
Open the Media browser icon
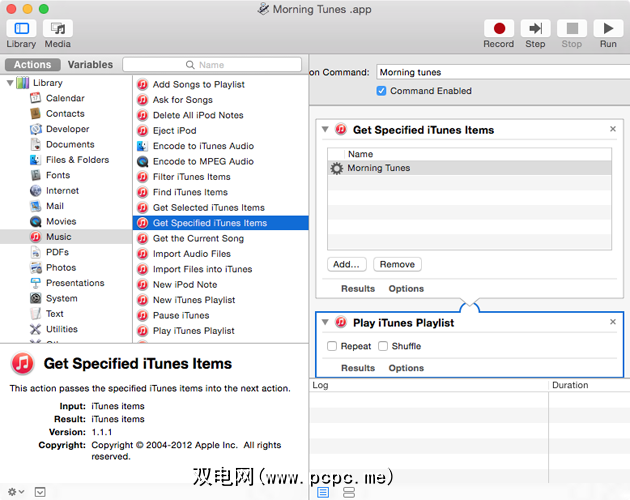point(57,29)
